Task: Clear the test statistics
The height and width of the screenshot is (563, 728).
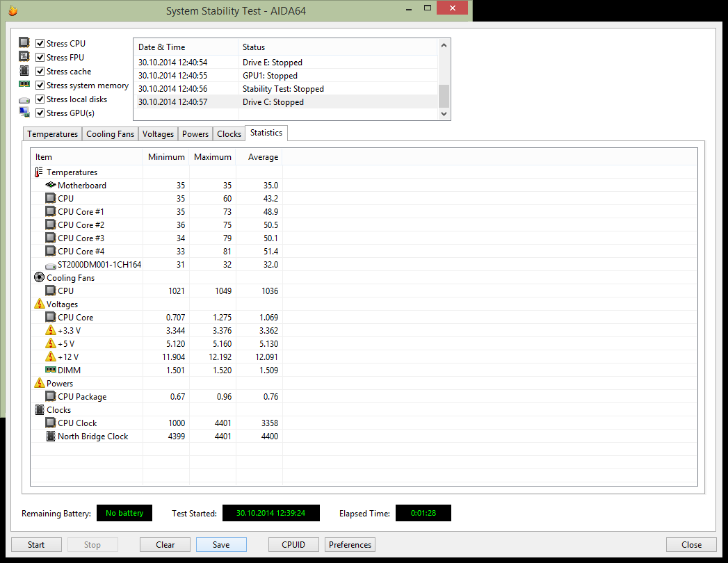Action: [165, 544]
